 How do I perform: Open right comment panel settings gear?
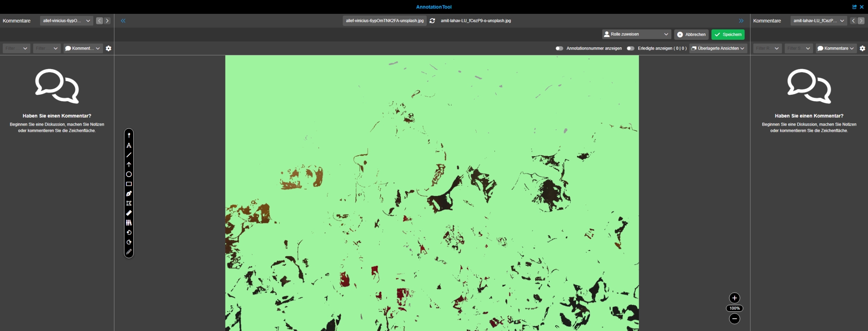863,48
